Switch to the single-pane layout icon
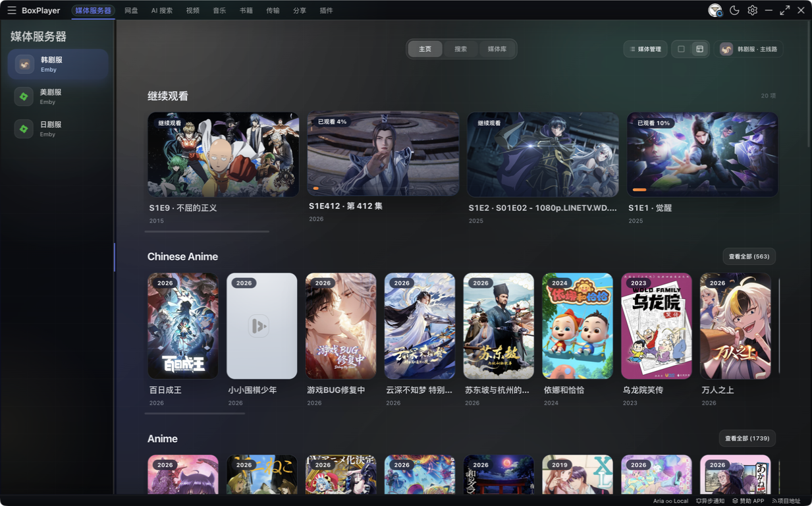Screen dimensions: 812x506 pos(681,49)
